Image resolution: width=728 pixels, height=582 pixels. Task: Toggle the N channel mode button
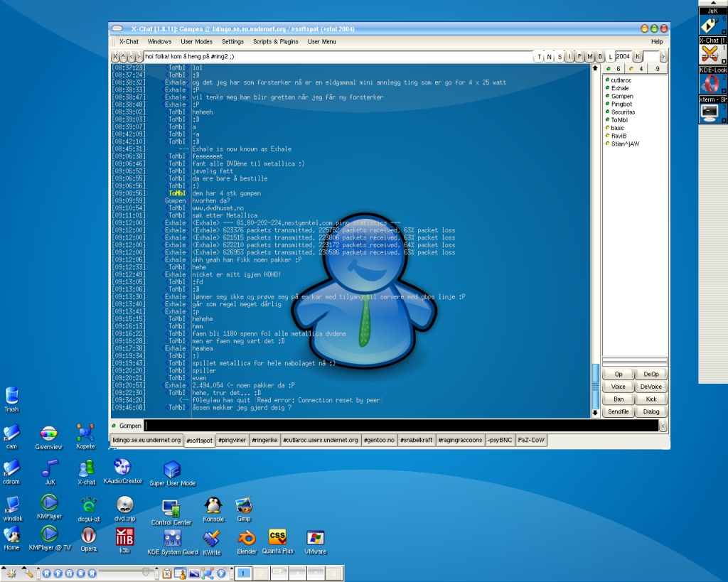pyautogui.click(x=550, y=57)
